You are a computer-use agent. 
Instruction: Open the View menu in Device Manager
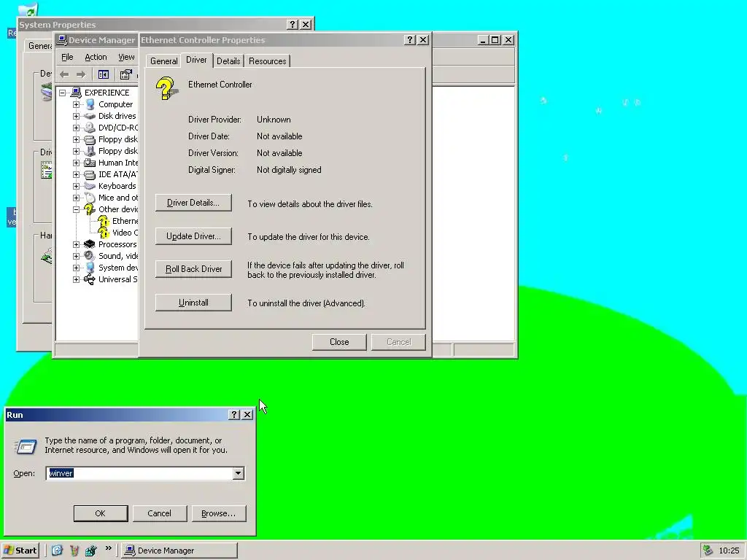(126, 57)
